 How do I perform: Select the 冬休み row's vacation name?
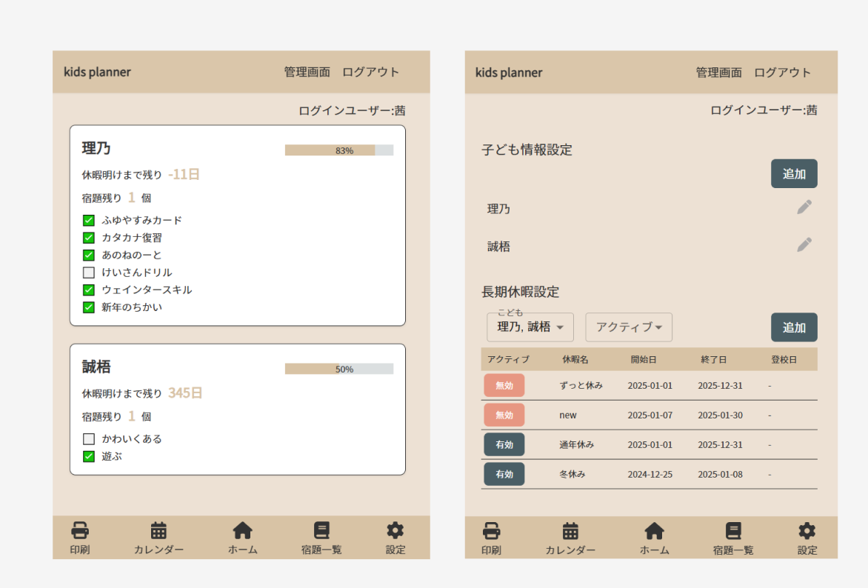[x=572, y=474]
